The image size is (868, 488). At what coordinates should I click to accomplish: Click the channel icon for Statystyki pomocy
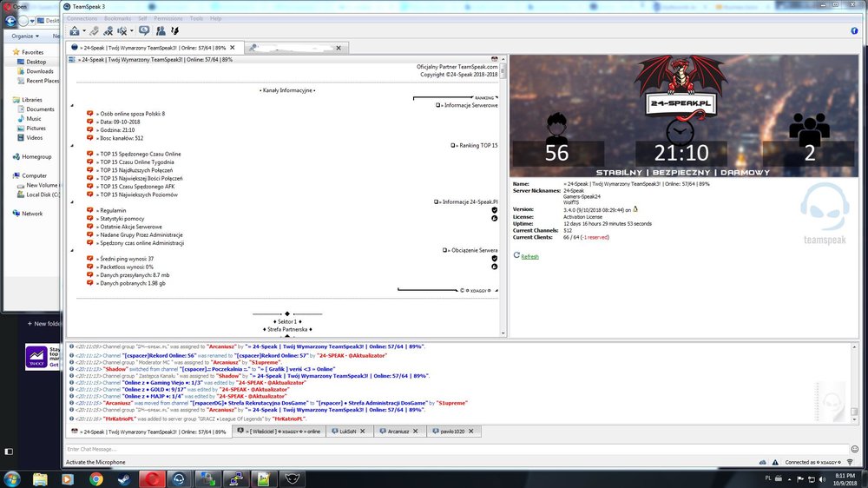pos(89,218)
